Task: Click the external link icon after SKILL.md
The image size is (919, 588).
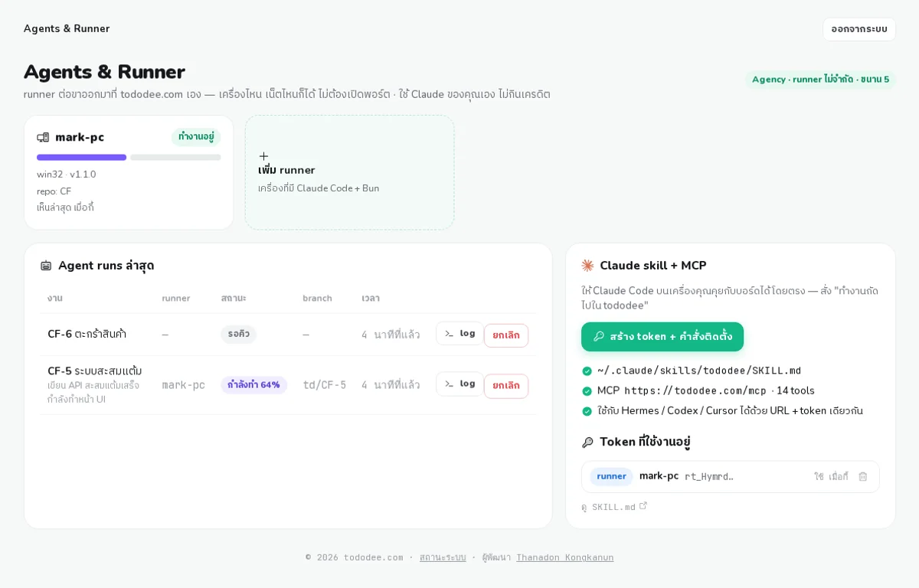Action: pyautogui.click(x=643, y=506)
